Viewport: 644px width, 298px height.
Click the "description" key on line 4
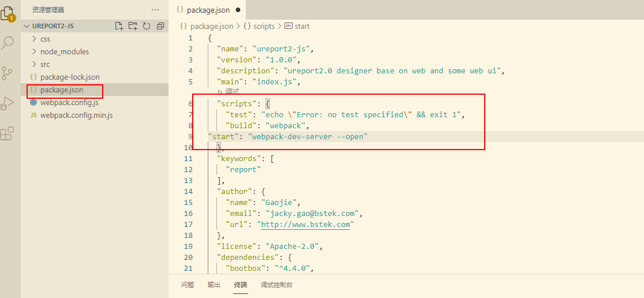click(x=246, y=70)
